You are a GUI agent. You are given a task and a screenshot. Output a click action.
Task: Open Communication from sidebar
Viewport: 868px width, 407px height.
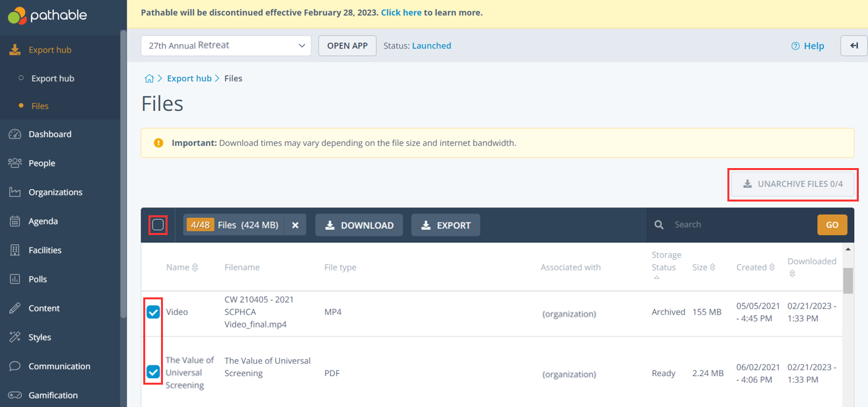[x=60, y=366]
